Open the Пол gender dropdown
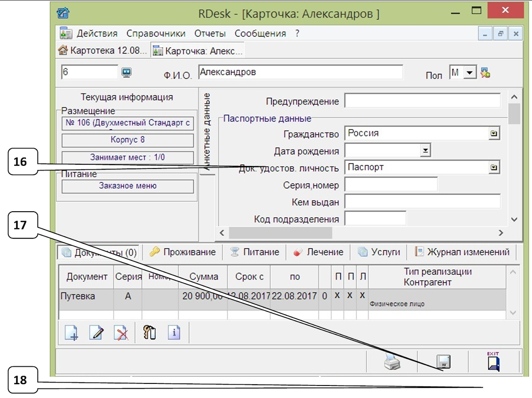Image resolution: width=532 pixels, height=398 pixels. pos(470,72)
